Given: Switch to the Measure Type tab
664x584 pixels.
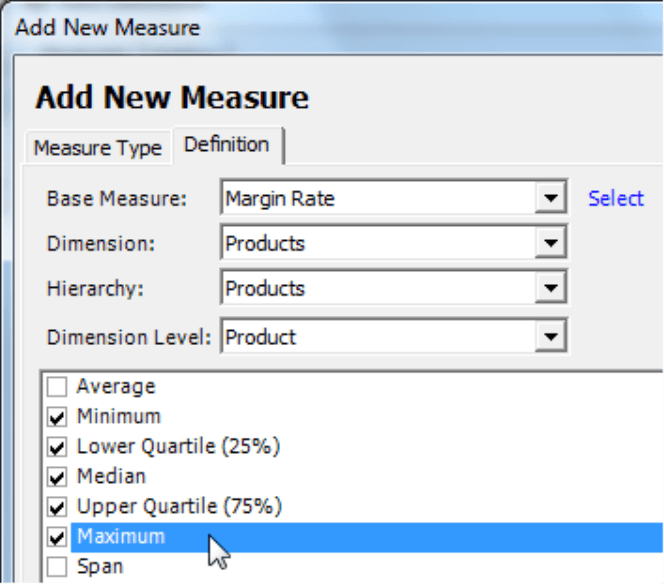Looking at the screenshot, I should (x=98, y=148).
